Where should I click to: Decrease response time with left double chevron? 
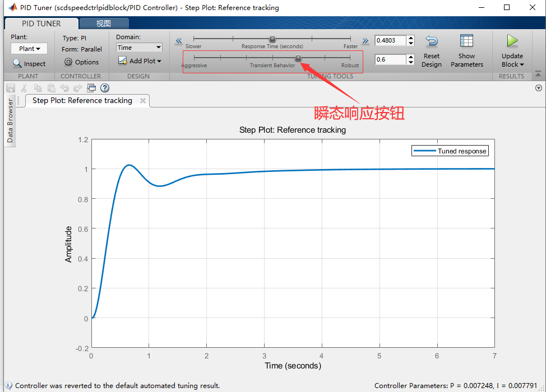[x=179, y=41]
